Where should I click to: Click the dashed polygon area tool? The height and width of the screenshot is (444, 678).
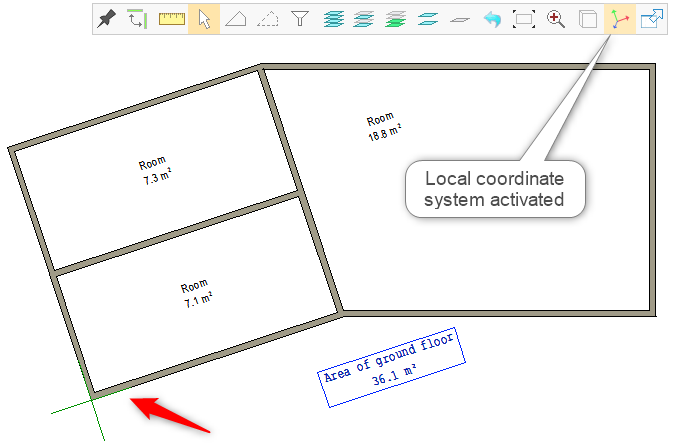pyautogui.click(x=267, y=19)
